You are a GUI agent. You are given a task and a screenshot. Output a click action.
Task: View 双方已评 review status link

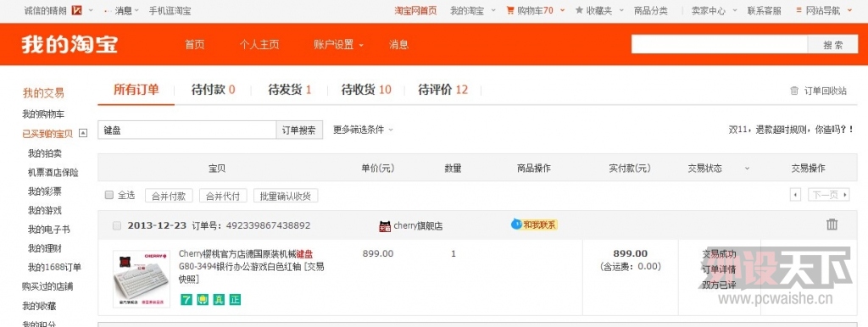point(719,285)
